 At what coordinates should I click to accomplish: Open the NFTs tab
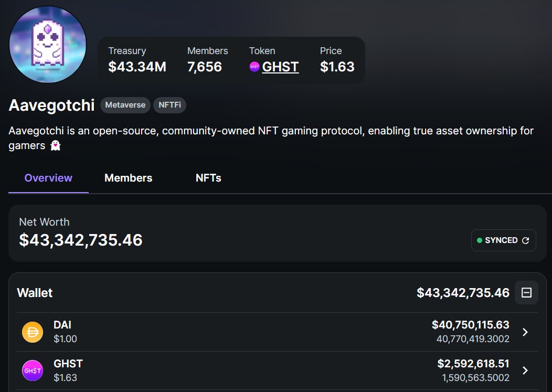coord(208,178)
